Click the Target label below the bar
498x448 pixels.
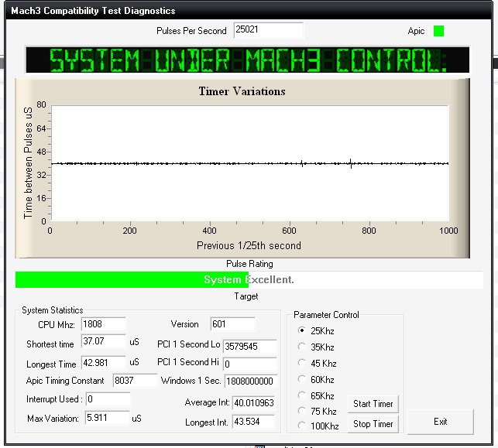point(246,296)
